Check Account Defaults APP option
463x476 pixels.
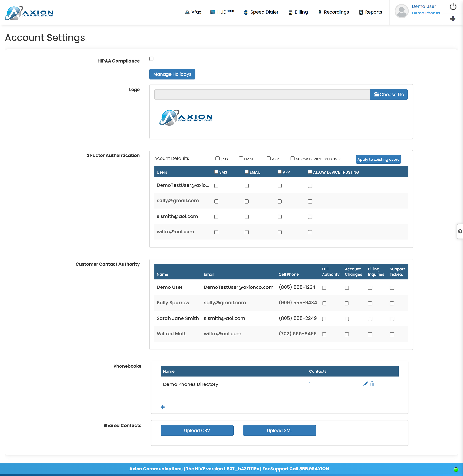(x=269, y=158)
